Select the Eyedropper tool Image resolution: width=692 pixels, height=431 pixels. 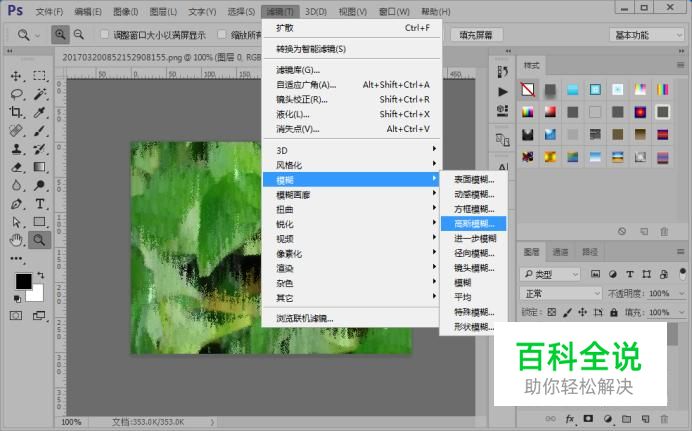click(39, 112)
